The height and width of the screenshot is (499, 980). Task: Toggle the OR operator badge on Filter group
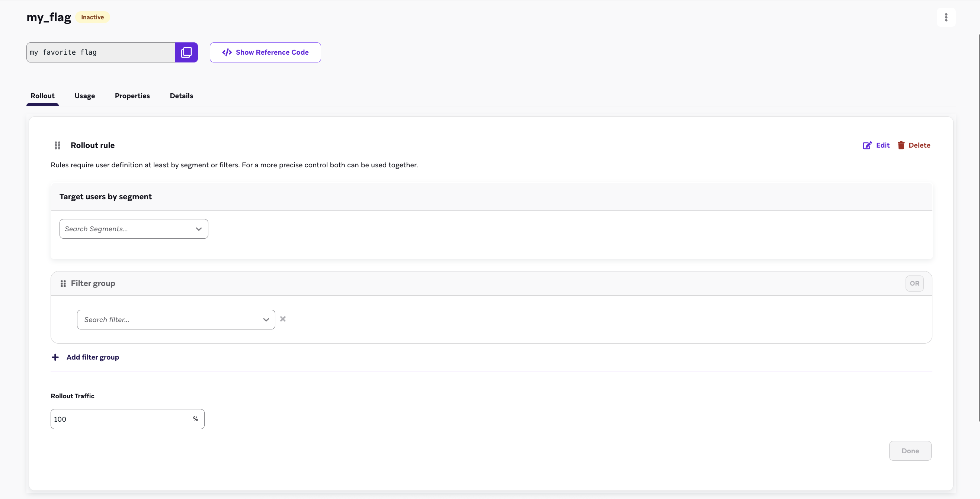[x=915, y=283]
